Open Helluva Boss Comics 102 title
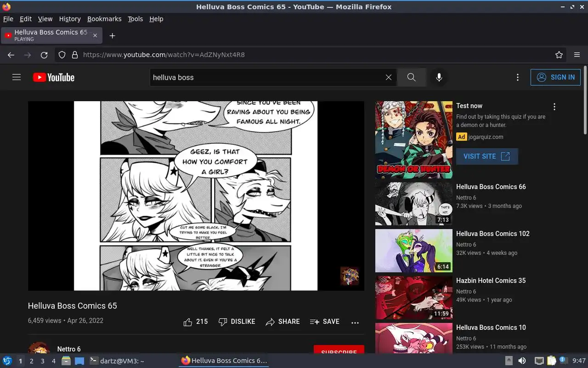 [493, 234]
